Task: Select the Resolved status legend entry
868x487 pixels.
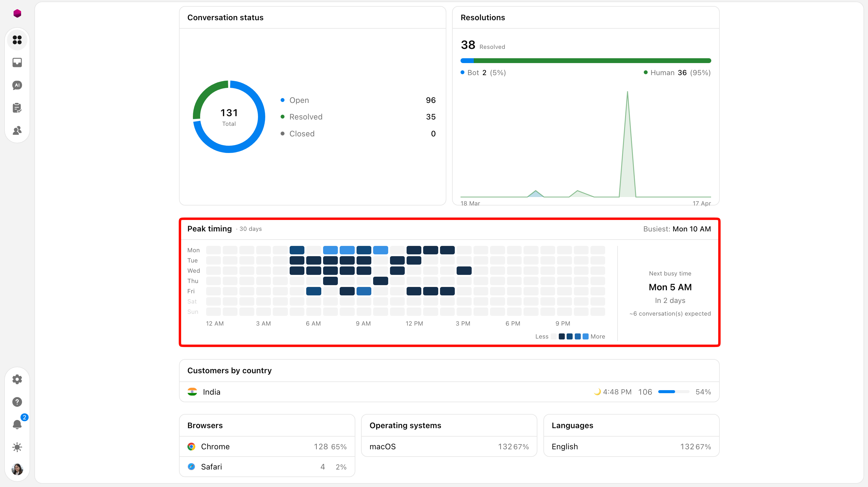Action: pyautogui.click(x=358, y=117)
